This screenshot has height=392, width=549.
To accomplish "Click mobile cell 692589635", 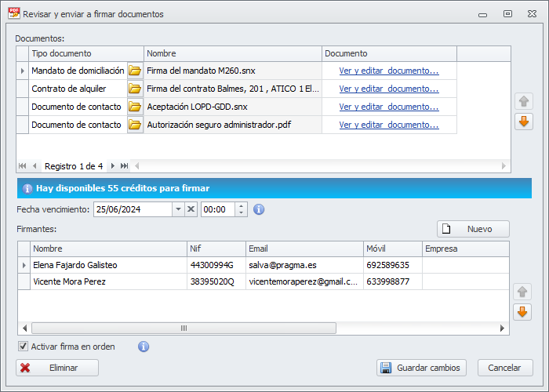I will point(393,265).
